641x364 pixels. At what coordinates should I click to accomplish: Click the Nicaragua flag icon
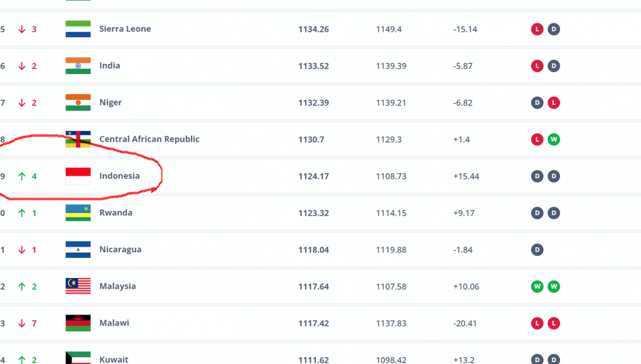[78, 250]
